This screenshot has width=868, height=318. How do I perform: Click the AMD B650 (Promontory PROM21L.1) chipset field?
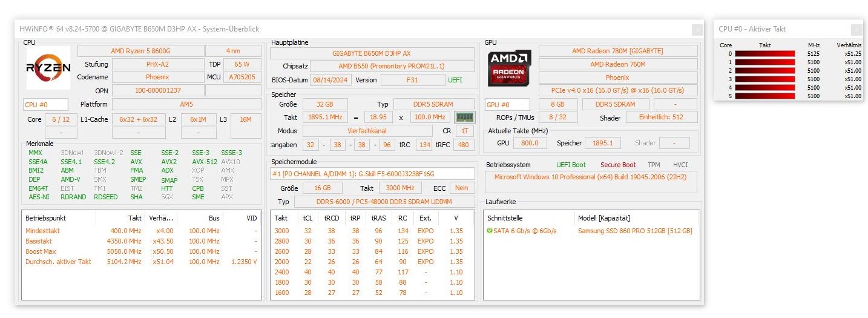(392, 66)
